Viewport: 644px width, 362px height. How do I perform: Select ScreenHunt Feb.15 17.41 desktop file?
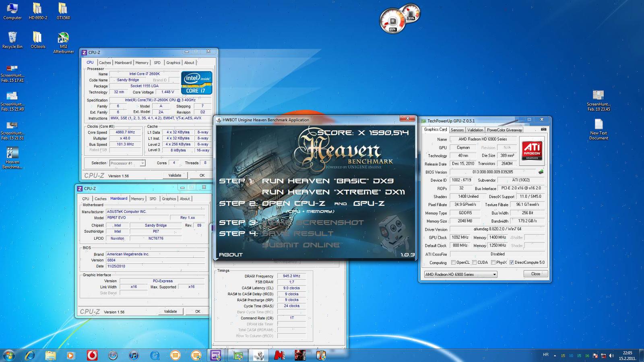point(12,74)
